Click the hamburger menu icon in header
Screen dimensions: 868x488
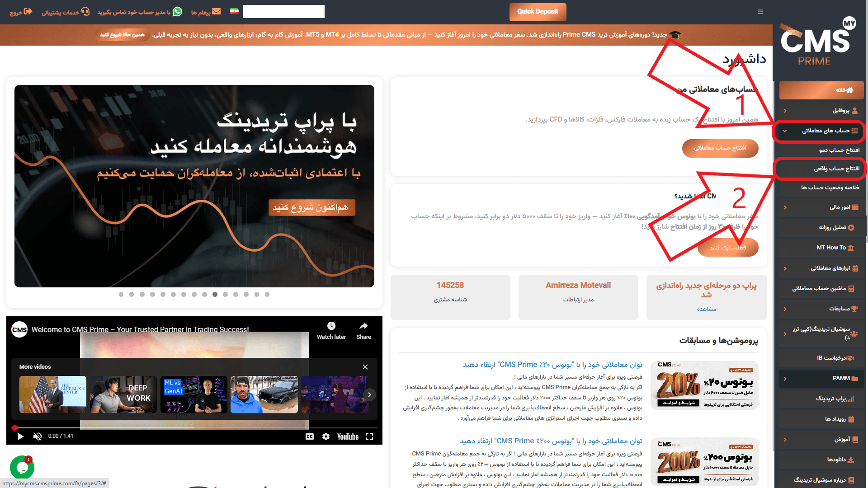point(760,12)
